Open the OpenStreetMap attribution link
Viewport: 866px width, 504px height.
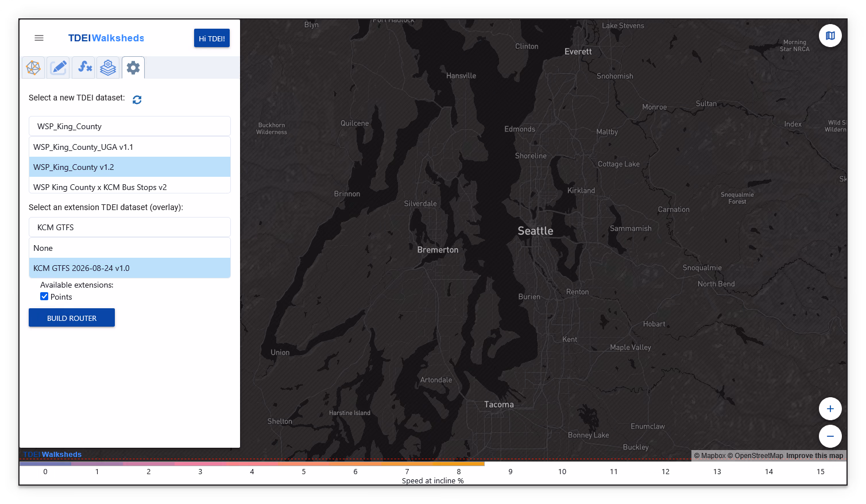755,456
